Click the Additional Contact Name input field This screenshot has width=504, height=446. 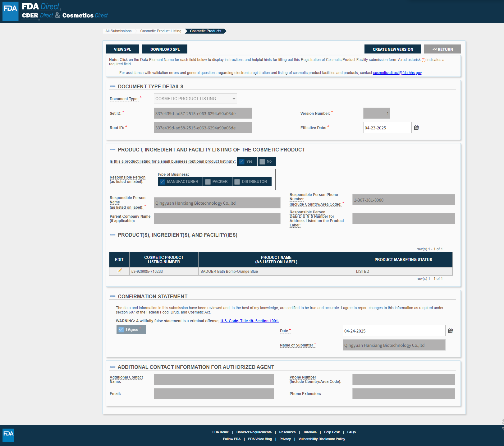click(x=214, y=379)
